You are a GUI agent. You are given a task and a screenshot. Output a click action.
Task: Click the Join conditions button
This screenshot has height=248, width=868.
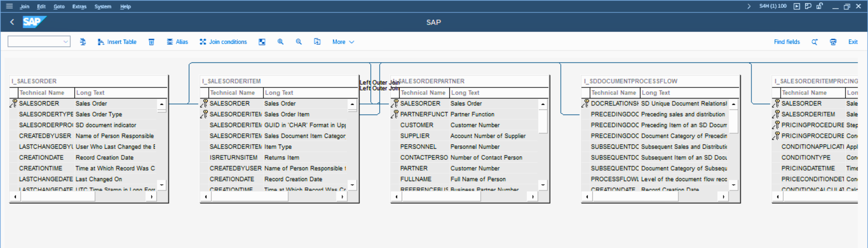pyautogui.click(x=223, y=42)
